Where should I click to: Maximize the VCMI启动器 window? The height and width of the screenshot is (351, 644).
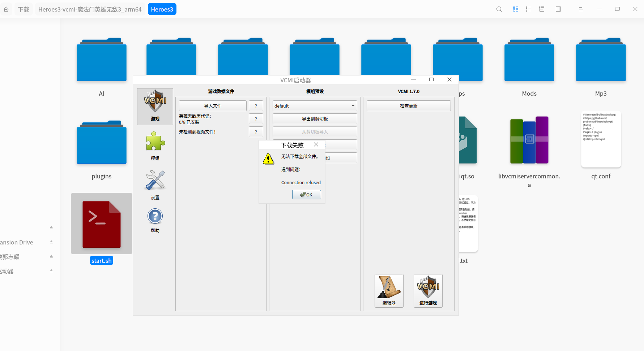pyautogui.click(x=431, y=79)
